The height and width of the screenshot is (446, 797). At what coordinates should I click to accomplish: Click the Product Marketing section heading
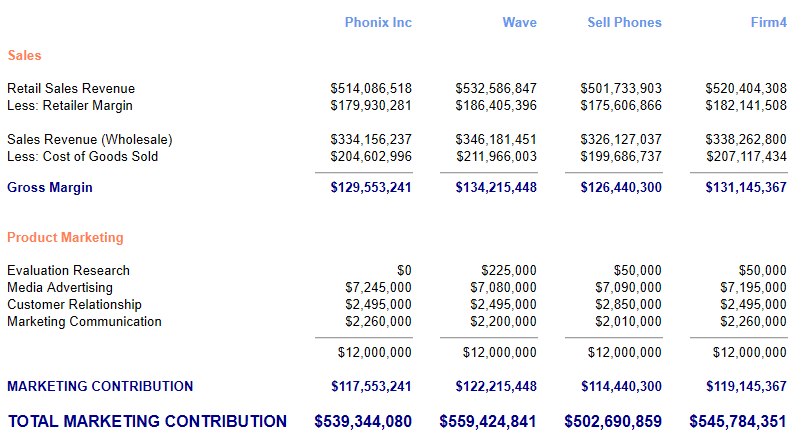point(65,237)
